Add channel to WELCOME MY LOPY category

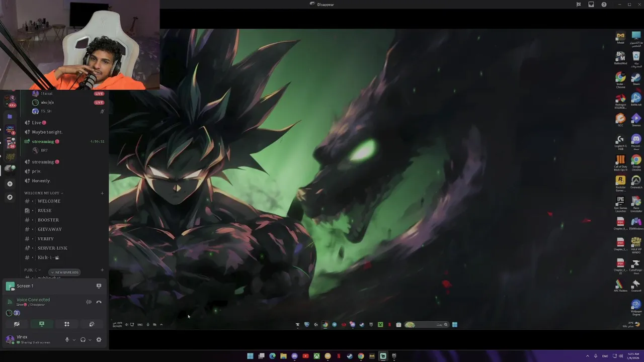point(102,193)
